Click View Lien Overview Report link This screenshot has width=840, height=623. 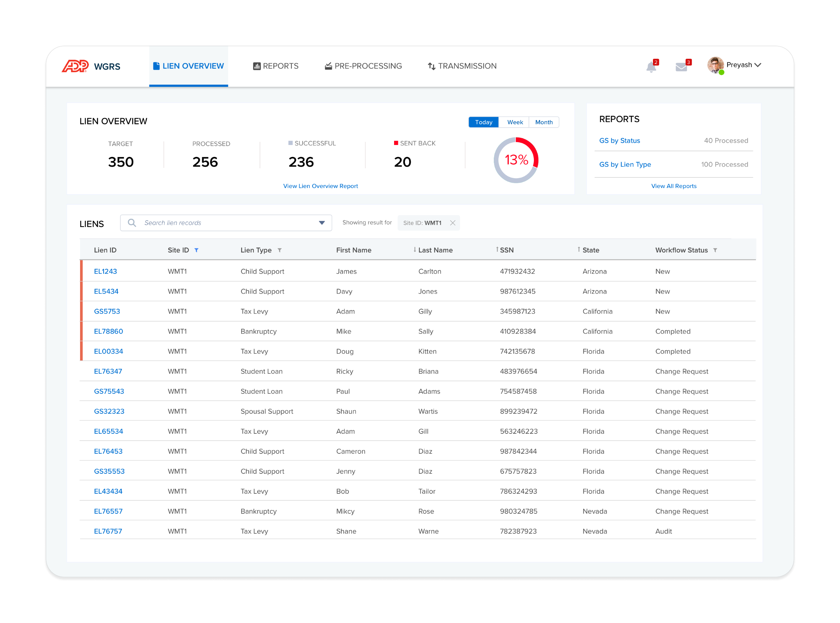pos(320,186)
